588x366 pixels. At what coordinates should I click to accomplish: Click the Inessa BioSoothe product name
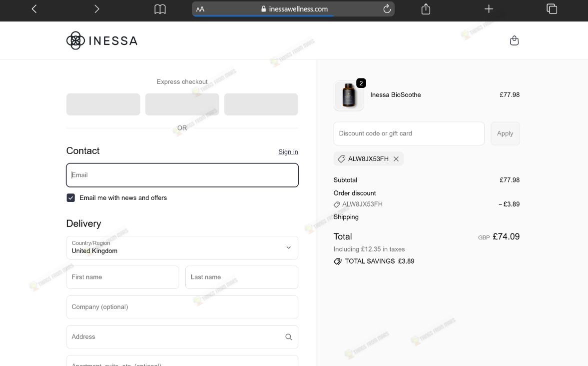click(x=396, y=95)
